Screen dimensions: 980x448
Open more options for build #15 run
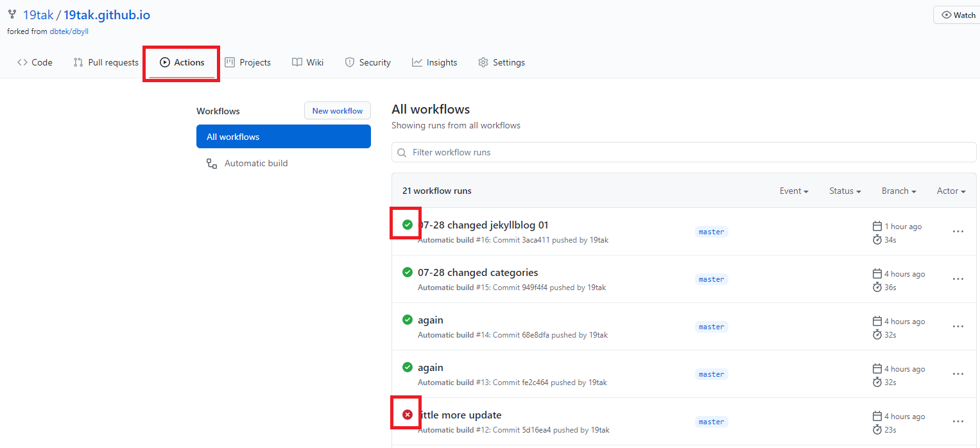click(x=958, y=279)
